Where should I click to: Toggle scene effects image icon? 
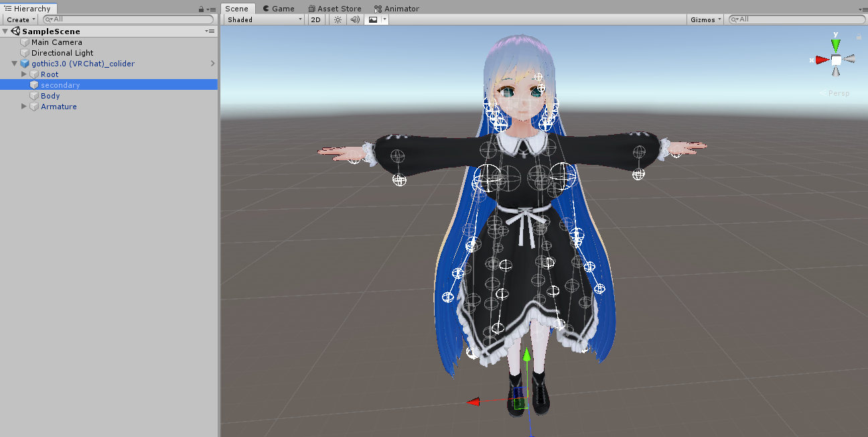coord(373,19)
